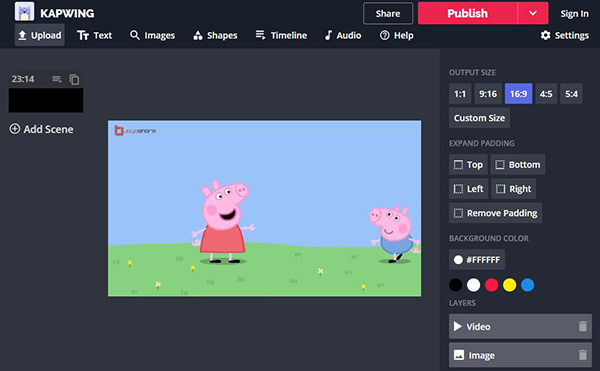Select the Video layer
600x371 pixels.
[x=520, y=326]
